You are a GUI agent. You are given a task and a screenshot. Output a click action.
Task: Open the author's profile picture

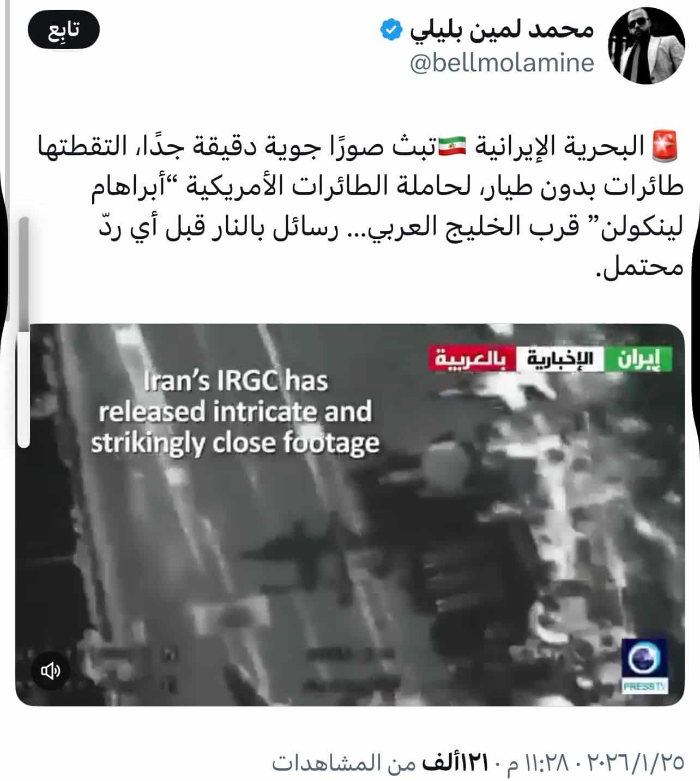(647, 46)
